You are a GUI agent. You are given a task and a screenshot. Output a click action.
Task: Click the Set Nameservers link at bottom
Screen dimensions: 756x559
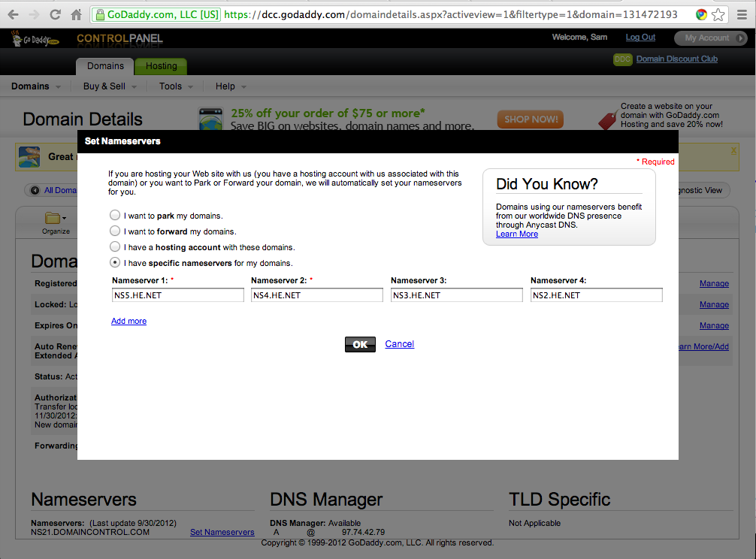pos(222,532)
